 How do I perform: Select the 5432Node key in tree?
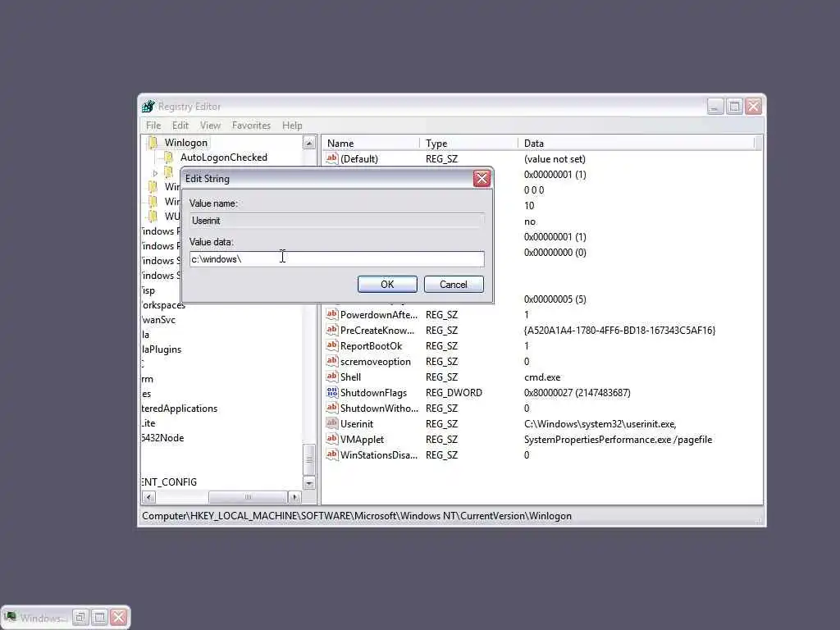click(163, 438)
